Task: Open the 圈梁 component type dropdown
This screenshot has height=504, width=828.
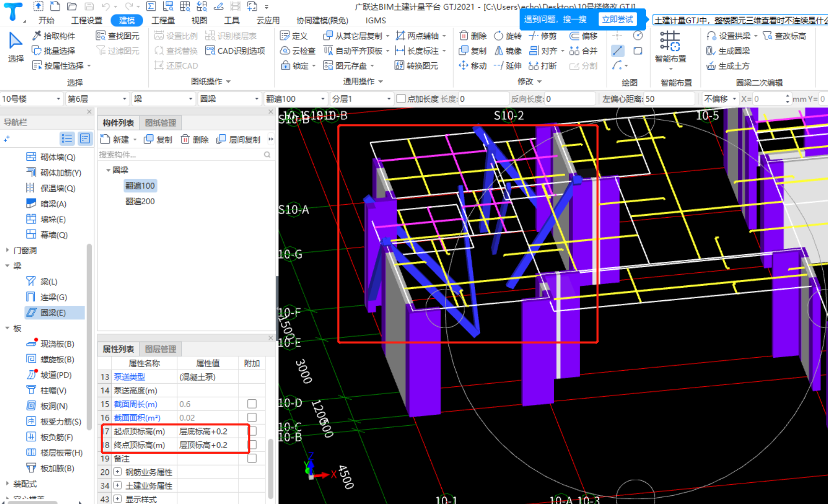Action: 229,99
